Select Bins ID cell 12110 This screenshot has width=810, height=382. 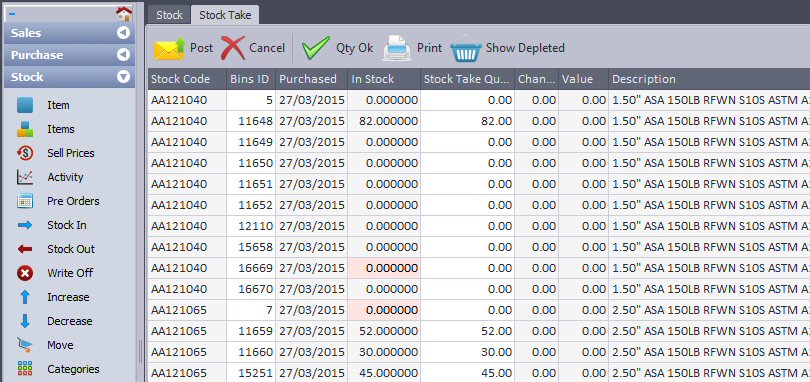251,226
